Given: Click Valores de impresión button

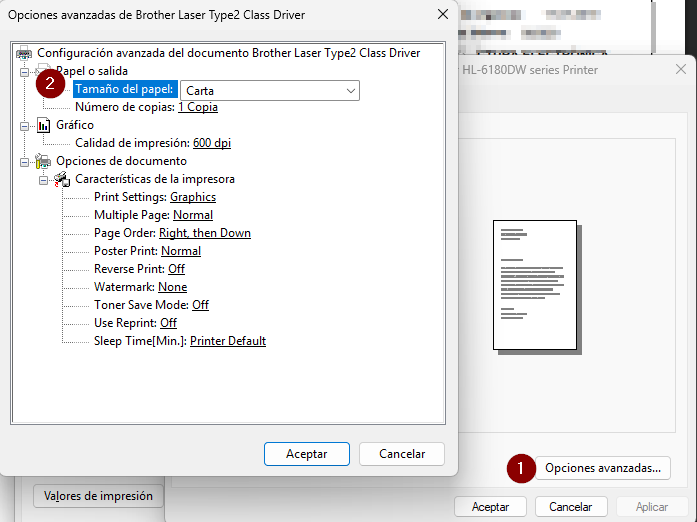Looking at the screenshot, I should 98,496.
